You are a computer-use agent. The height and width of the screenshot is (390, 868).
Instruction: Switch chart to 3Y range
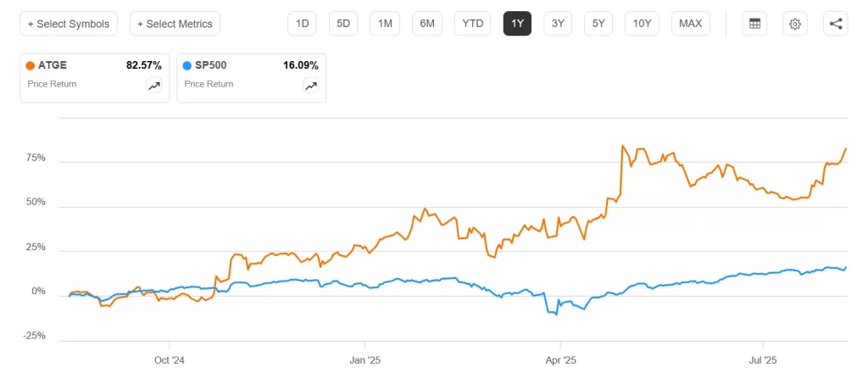(558, 24)
